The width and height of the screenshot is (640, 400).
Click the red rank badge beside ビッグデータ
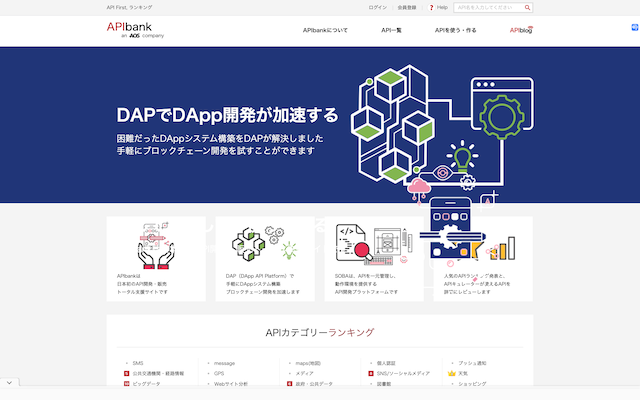coord(127,384)
